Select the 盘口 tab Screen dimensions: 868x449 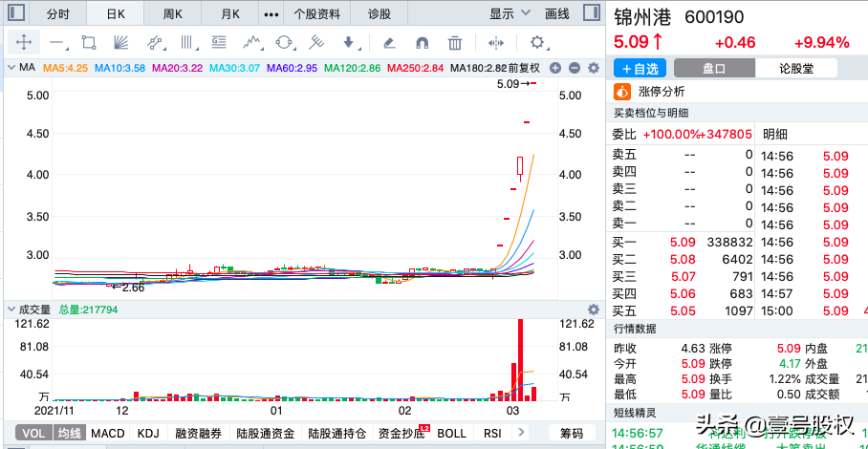715,69
